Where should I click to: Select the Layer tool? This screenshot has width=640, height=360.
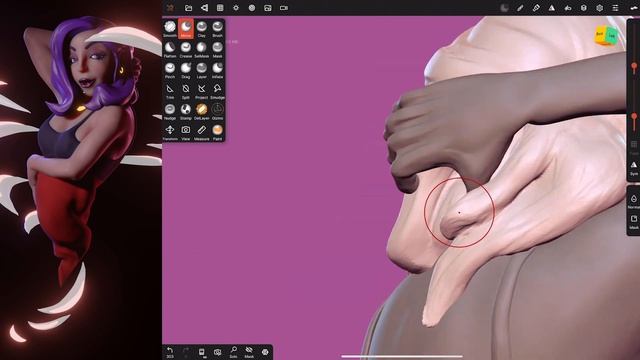pyautogui.click(x=202, y=70)
